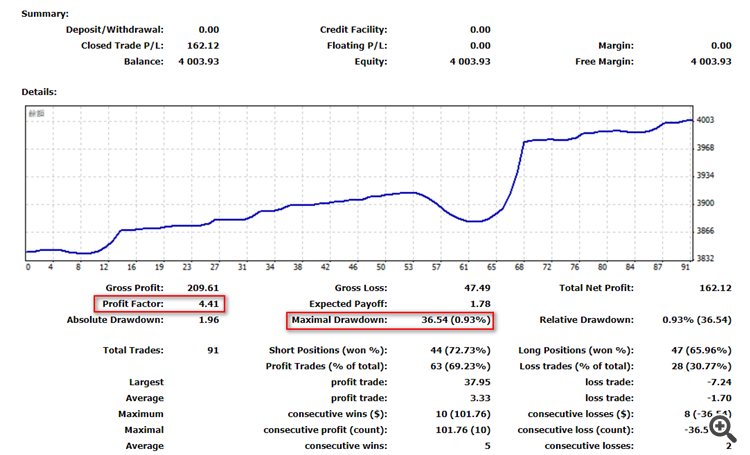This screenshot has height=455, width=750.
Task: Click the 3900 chart axis label
Action: tap(705, 203)
